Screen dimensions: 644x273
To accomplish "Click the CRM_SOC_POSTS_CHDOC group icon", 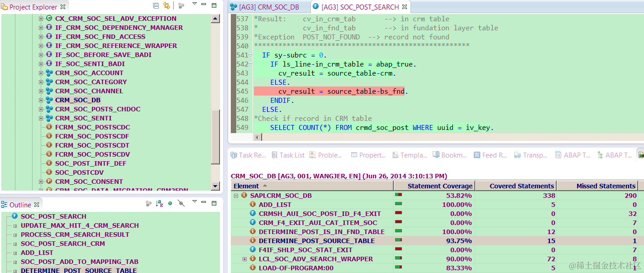I will (49, 109).
